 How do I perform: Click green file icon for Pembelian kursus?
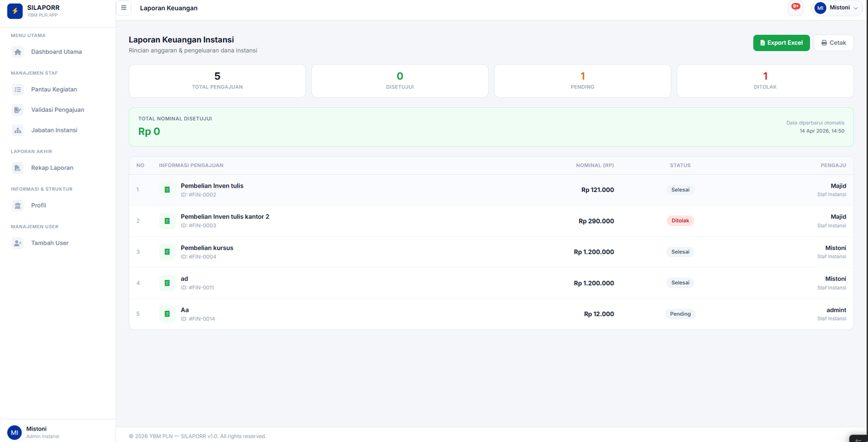(167, 252)
